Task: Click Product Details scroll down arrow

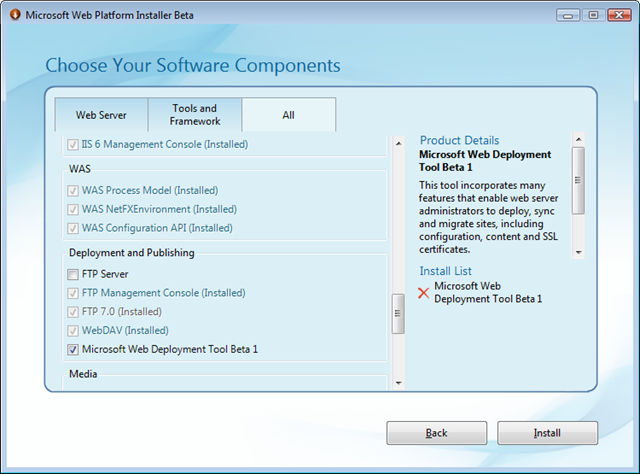Action: (578, 252)
